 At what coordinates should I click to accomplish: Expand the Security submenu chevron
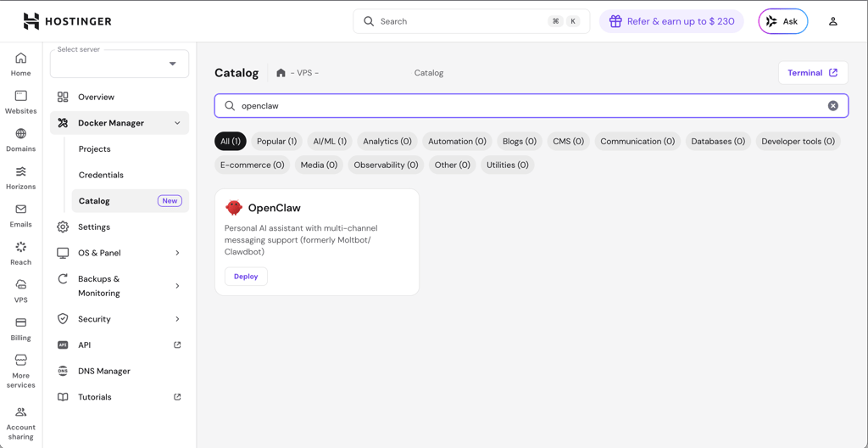177,319
